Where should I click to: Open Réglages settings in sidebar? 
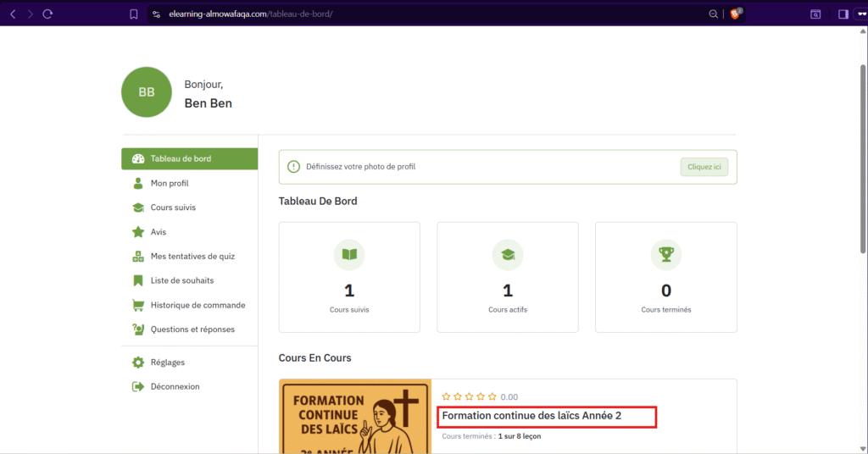click(167, 363)
